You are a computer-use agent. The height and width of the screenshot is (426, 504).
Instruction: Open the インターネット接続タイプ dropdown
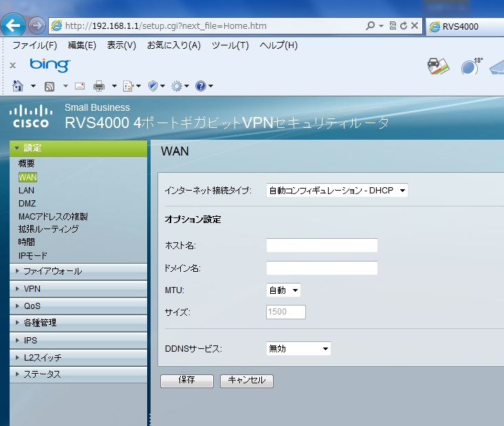(337, 191)
